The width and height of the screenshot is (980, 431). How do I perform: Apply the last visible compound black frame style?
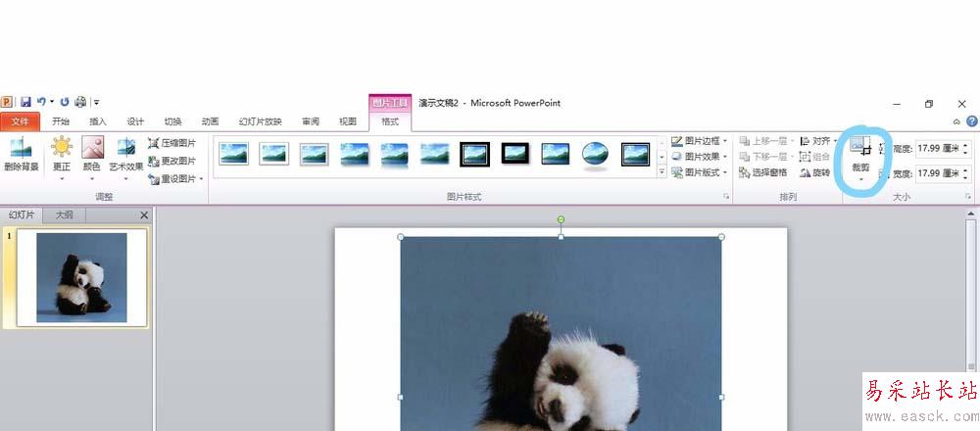636,155
